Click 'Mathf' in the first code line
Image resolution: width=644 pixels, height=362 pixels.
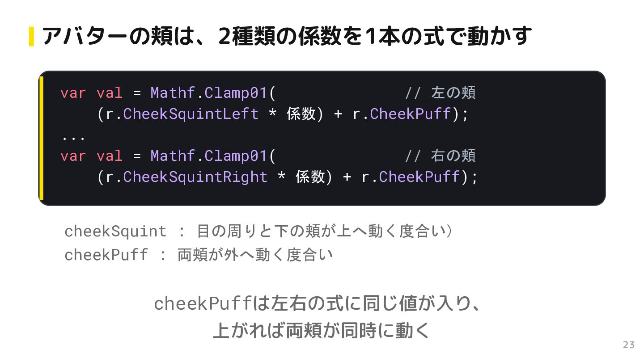click(x=173, y=93)
